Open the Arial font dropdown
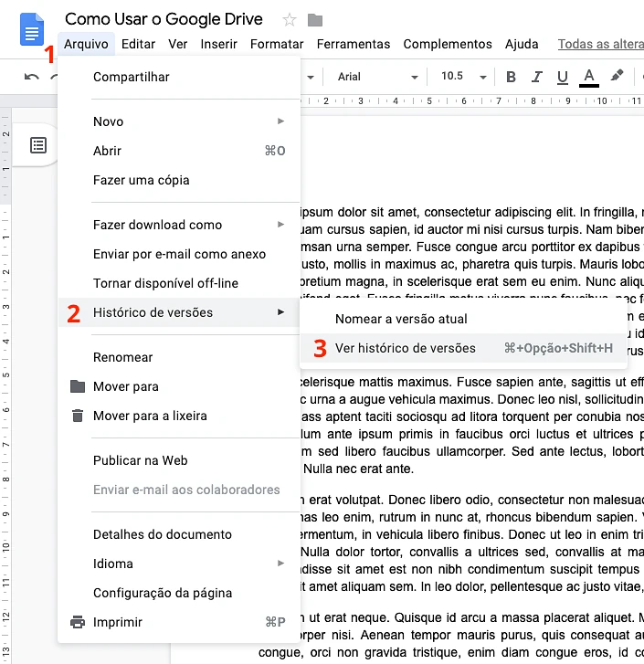 (377, 77)
